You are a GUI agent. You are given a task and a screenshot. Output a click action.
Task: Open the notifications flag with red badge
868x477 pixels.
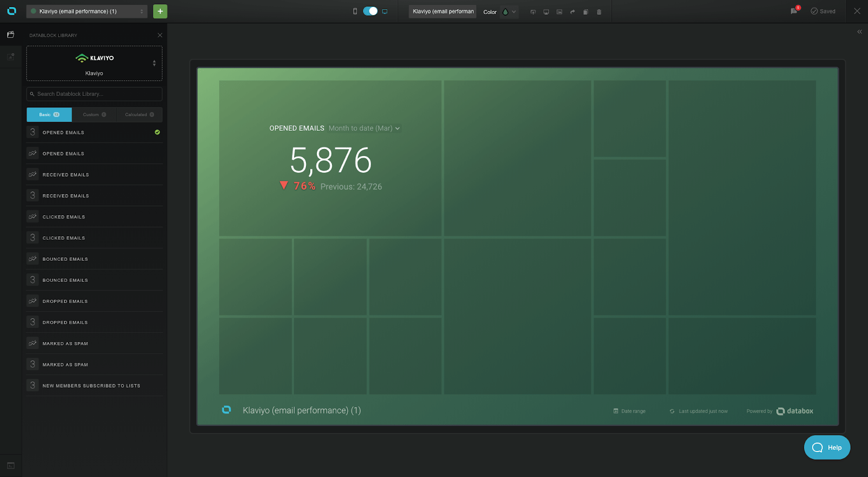tap(795, 11)
